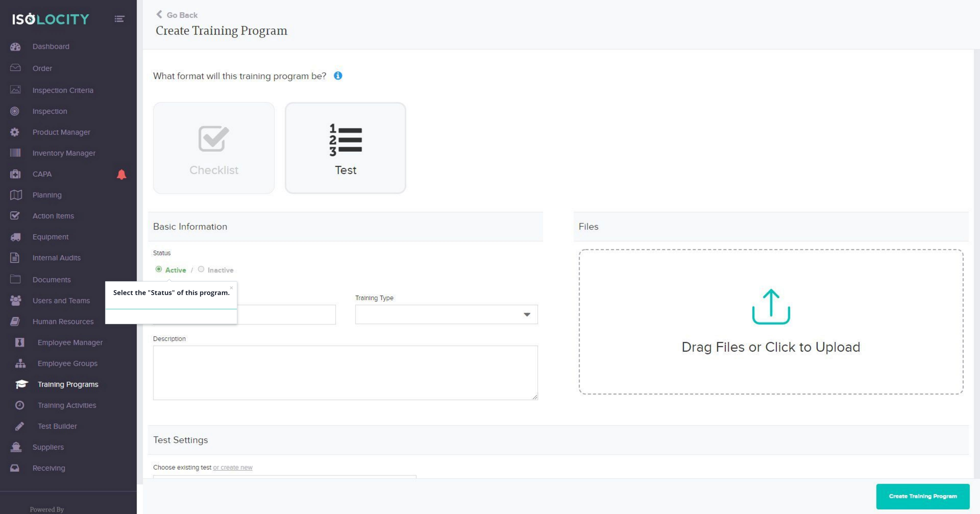980x514 pixels.
Task: Click the partially hidden name input field
Action: [286, 314]
